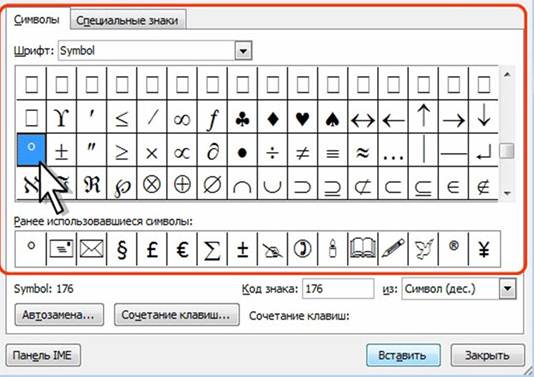
Task: Click the highlighted degree ° cell in grid
Action: [x=31, y=150]
